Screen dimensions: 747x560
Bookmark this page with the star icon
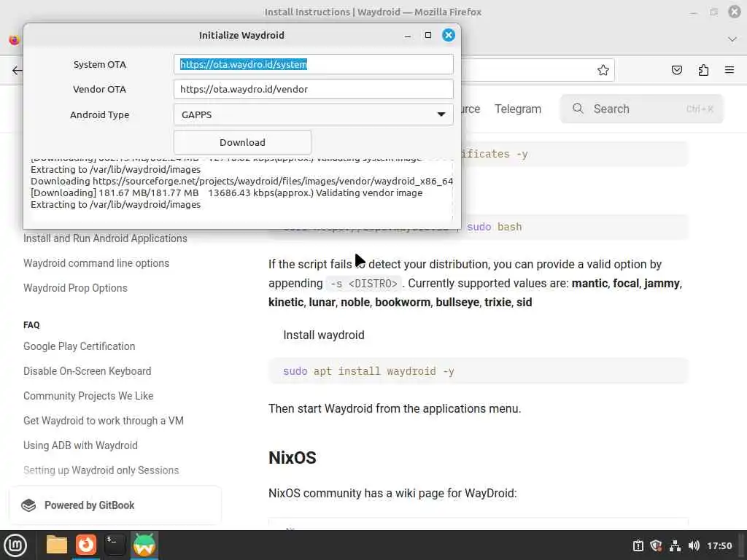tap(603, 70)
